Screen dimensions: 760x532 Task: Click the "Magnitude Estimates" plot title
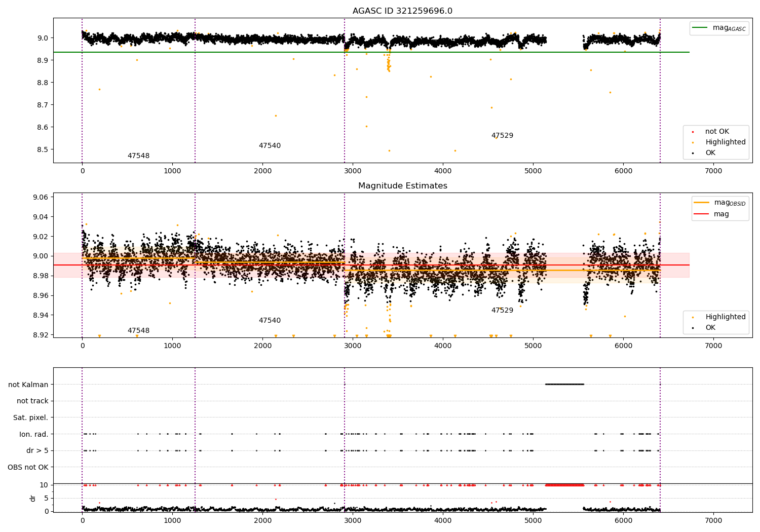pos(402,186)
